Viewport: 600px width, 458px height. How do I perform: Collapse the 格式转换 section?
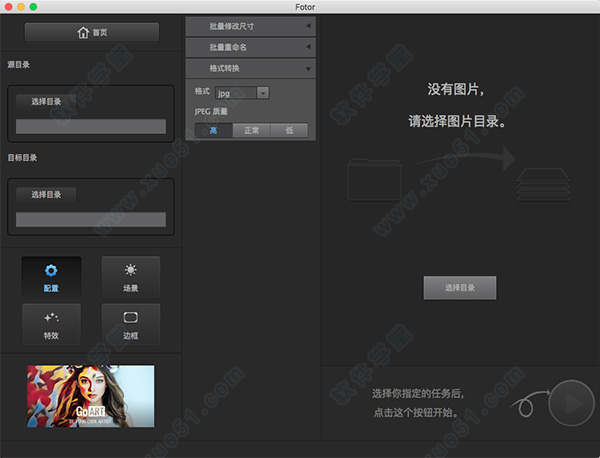(251, 68)
